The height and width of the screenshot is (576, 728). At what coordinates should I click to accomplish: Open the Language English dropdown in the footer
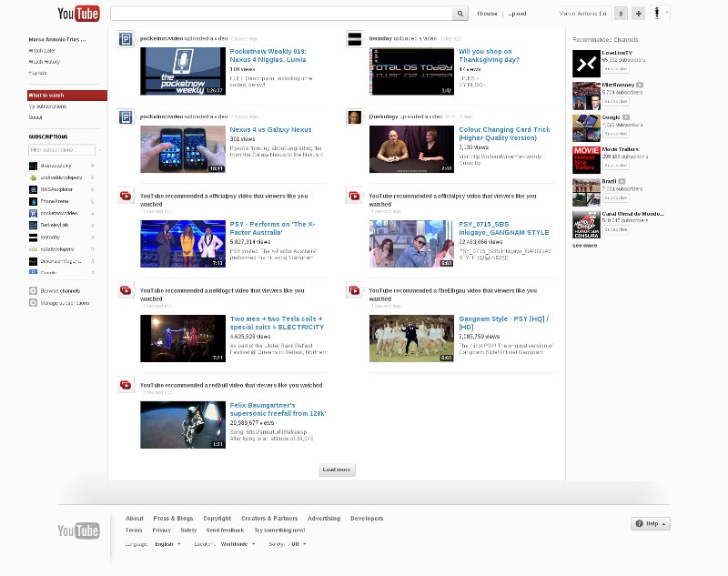click(x=167, y=544)
